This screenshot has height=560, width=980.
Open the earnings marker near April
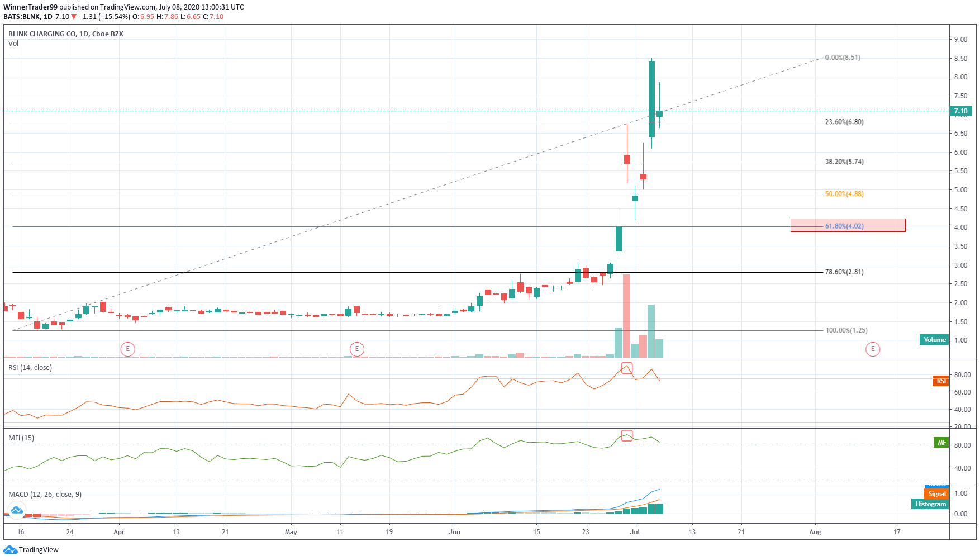pyautogui.click(x=127, y=349)
